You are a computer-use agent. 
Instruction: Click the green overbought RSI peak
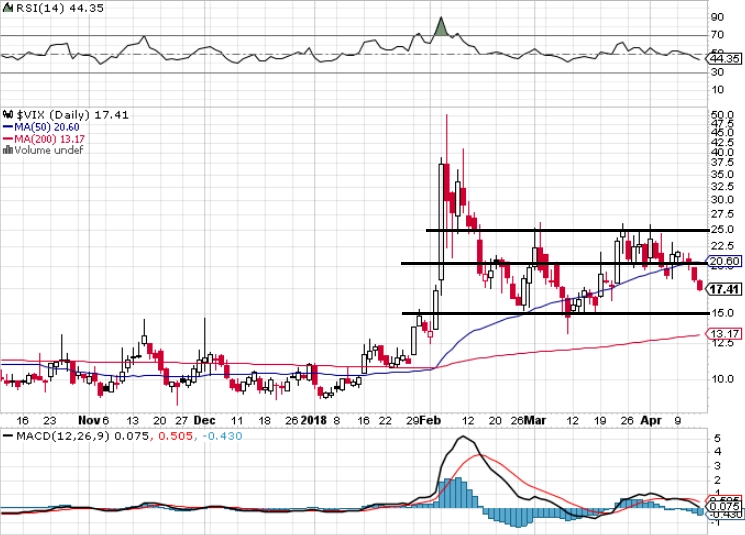[441, 29]
